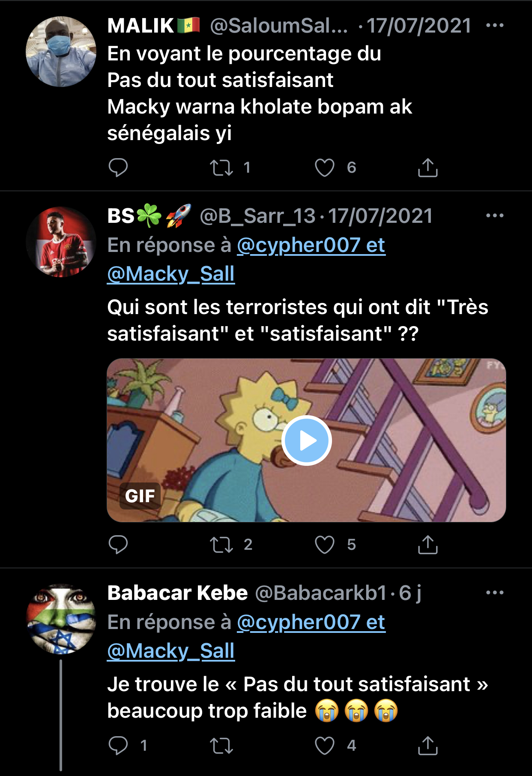
Task: Retweet MALIK's tweet about pourcentage
Action: 221,168
